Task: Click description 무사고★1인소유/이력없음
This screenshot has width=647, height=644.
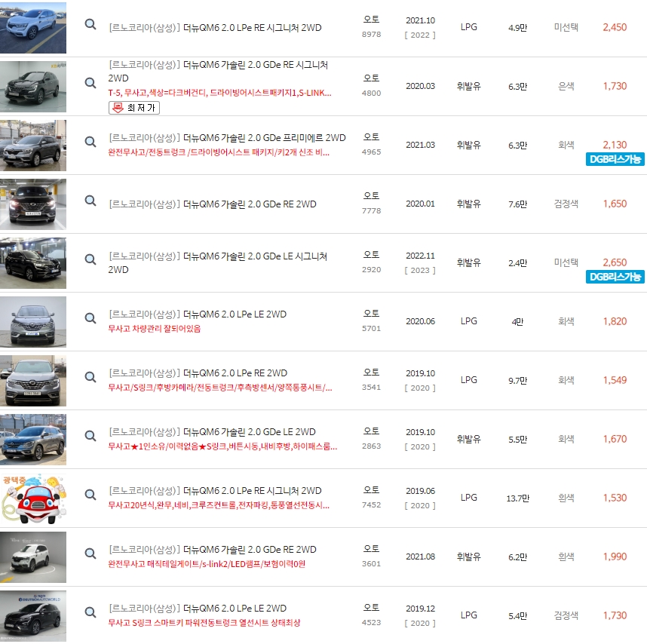Action: point(222,446)
